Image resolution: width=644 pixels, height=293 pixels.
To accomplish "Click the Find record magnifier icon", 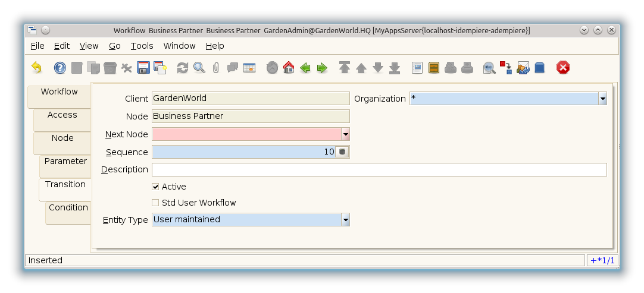I will coord(199,68).
